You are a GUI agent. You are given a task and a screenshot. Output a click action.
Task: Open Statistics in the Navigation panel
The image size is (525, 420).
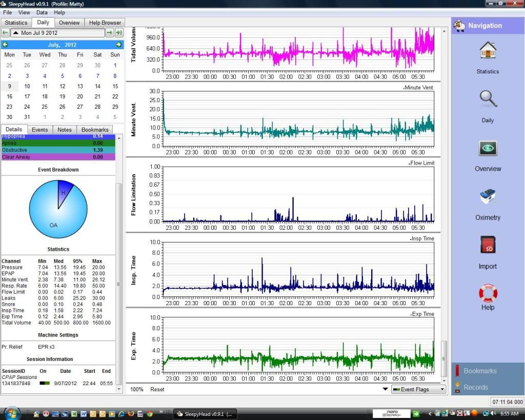click(488, 51)
